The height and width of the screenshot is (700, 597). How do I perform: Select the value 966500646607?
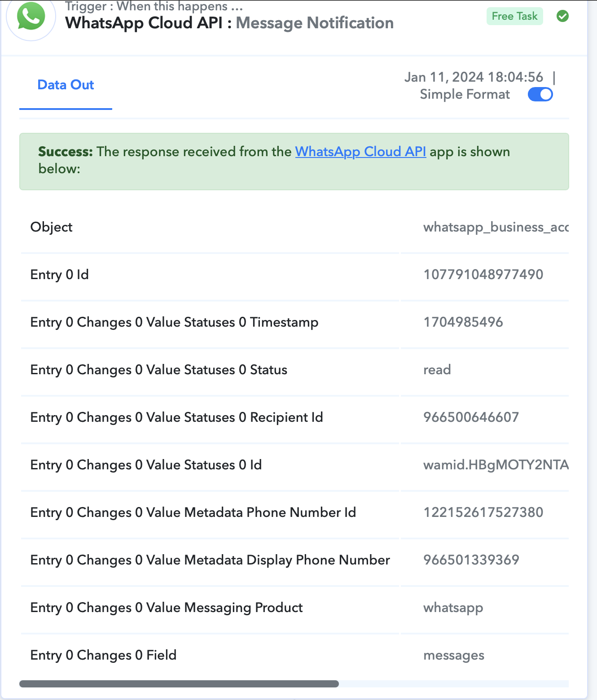pyautogui.click(x=471, y=417)
